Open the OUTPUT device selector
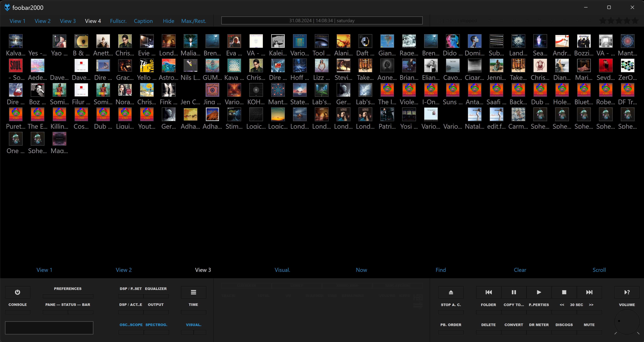The image size is (644, 342). (155, 305)
